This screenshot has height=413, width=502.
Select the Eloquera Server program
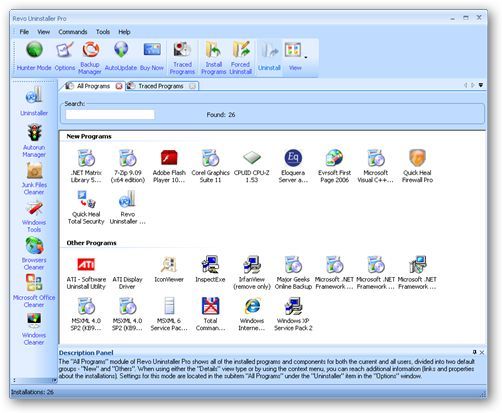tap(293, 166)
